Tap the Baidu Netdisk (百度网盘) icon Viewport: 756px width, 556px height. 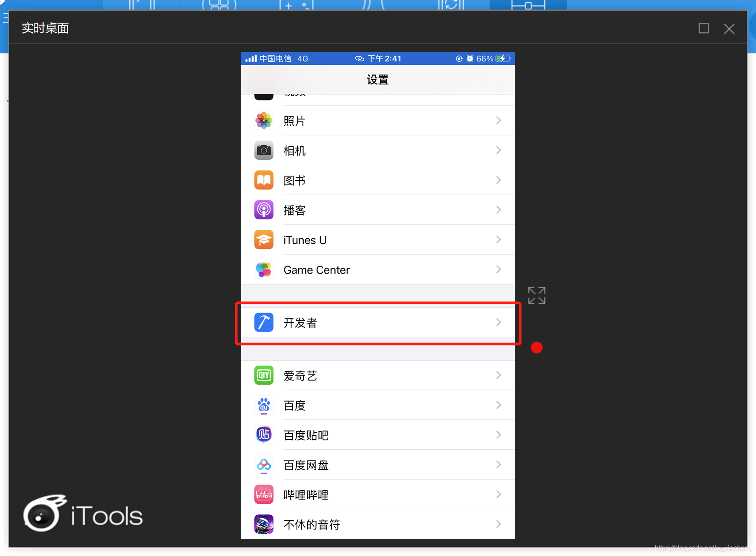264,465
